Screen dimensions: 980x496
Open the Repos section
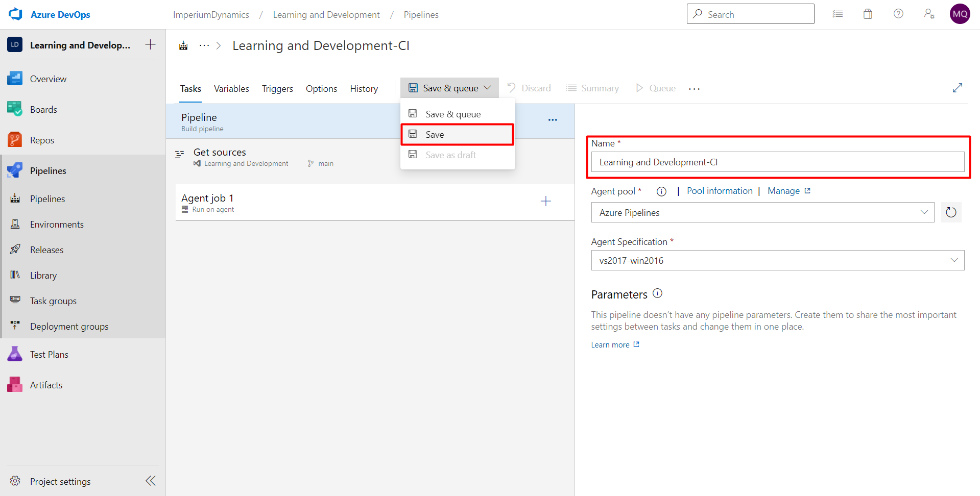pyautogui.click(x=42, y=140)
